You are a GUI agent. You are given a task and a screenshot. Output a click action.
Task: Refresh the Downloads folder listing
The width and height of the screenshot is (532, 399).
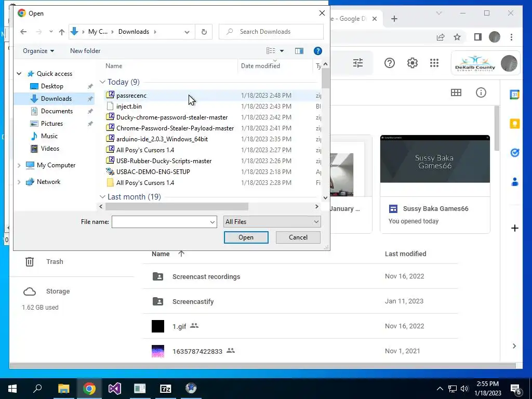pyautogui.click(x=204, y=32)
